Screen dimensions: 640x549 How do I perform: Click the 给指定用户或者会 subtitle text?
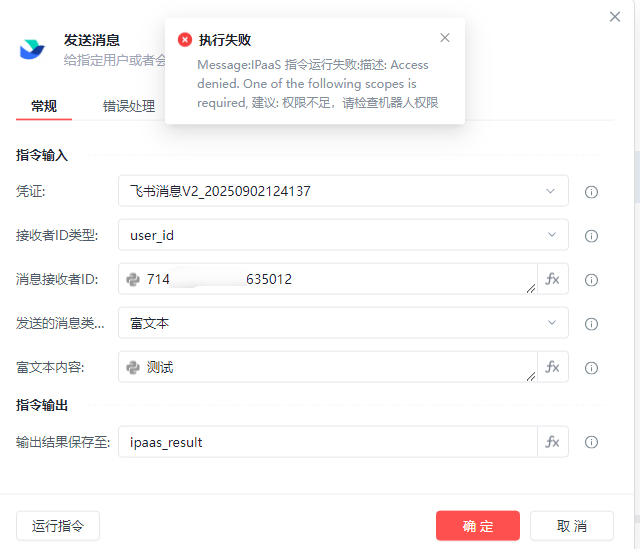point(115,60)
